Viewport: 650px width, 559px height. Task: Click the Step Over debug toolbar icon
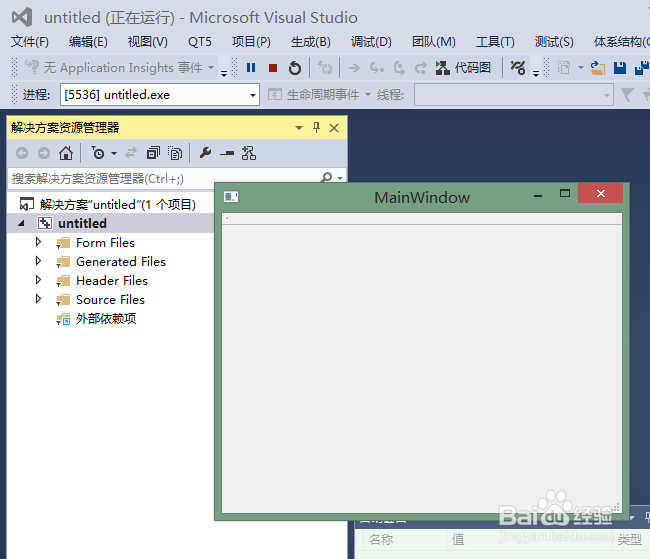point(399,68)
